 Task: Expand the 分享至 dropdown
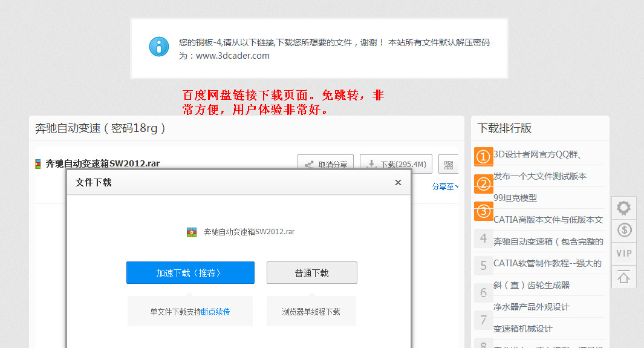pos(445,186)
